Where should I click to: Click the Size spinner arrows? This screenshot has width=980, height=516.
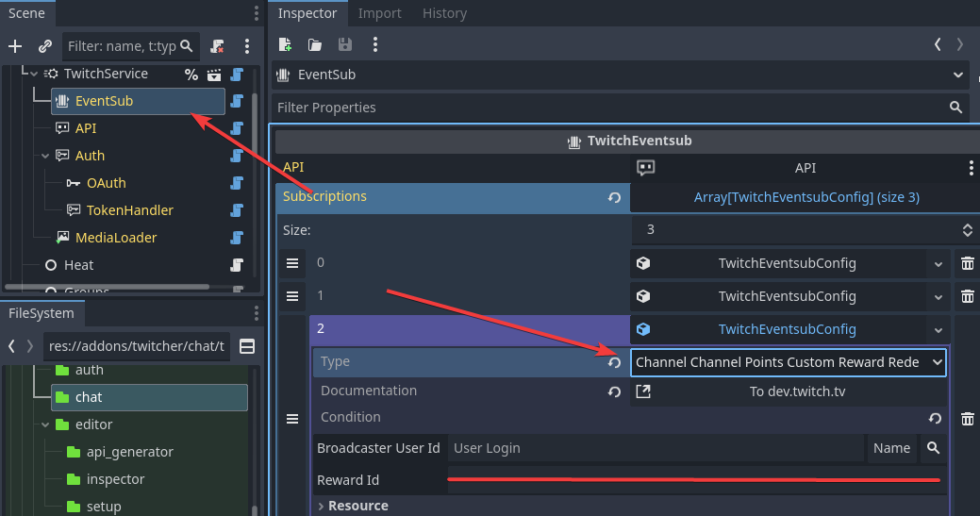click(966, 229)
